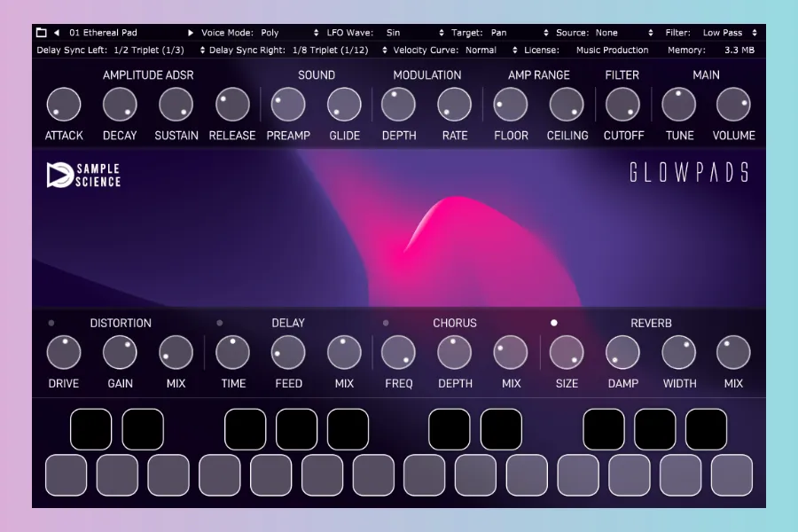
Task: Click the GLOWPADS title text
Action: coord(689,172)
